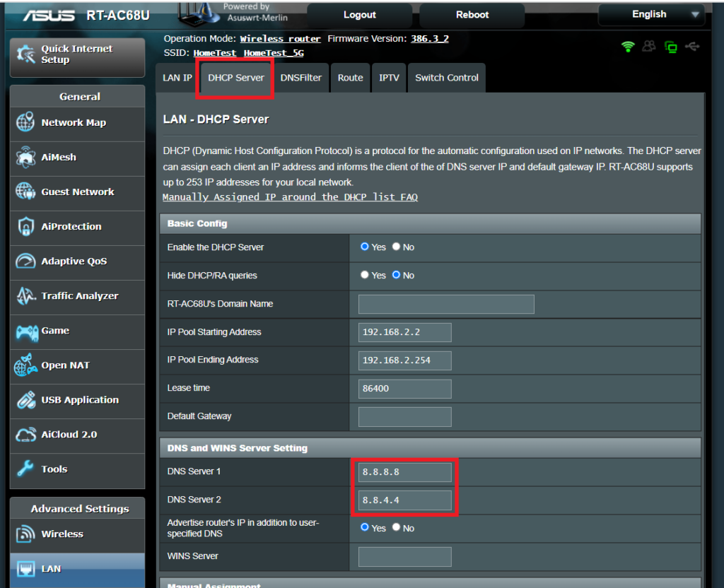The width and height of the screenshot is (724, 588).
Task: Click the Game controller icon
Action: coord(27,331)
